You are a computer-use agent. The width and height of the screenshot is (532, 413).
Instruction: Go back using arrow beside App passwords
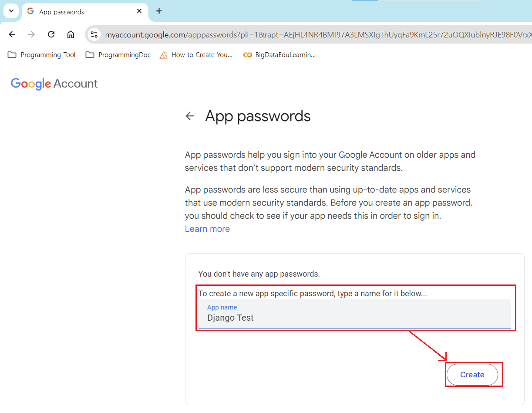click(190, 116)
